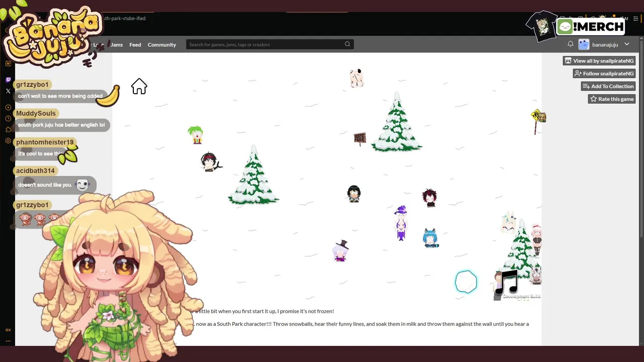644x362 pixels.
Task: Open browser settings gear in sidebar
Action: pos(8,141)
